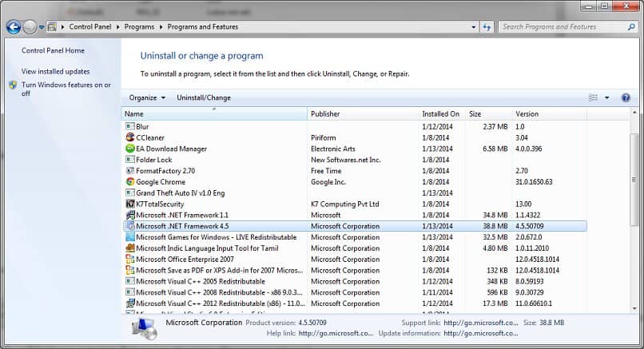
Task: Click the Forward navigation arrow button
Action: click(x=30, y=27)
